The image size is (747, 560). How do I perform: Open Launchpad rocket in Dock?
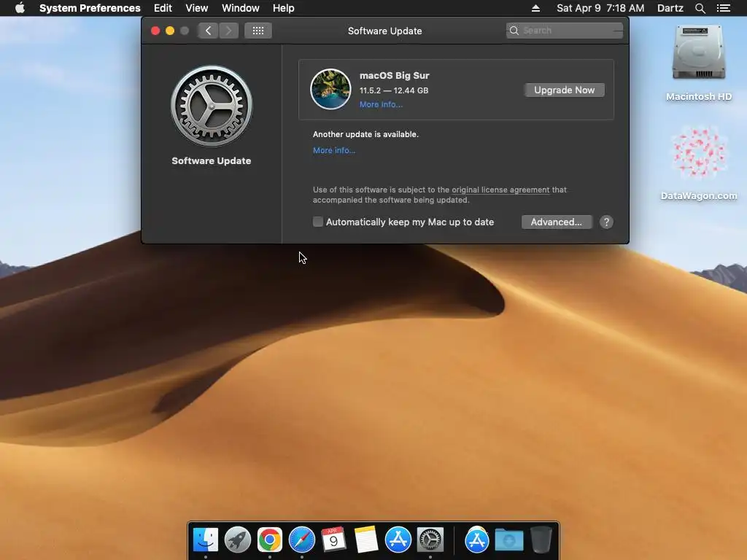(x=237, y=540)
